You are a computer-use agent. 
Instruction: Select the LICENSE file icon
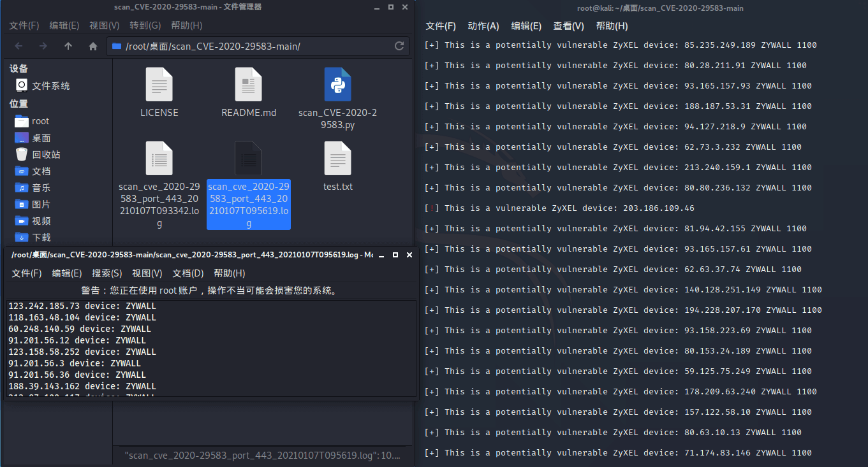[159, 85]
